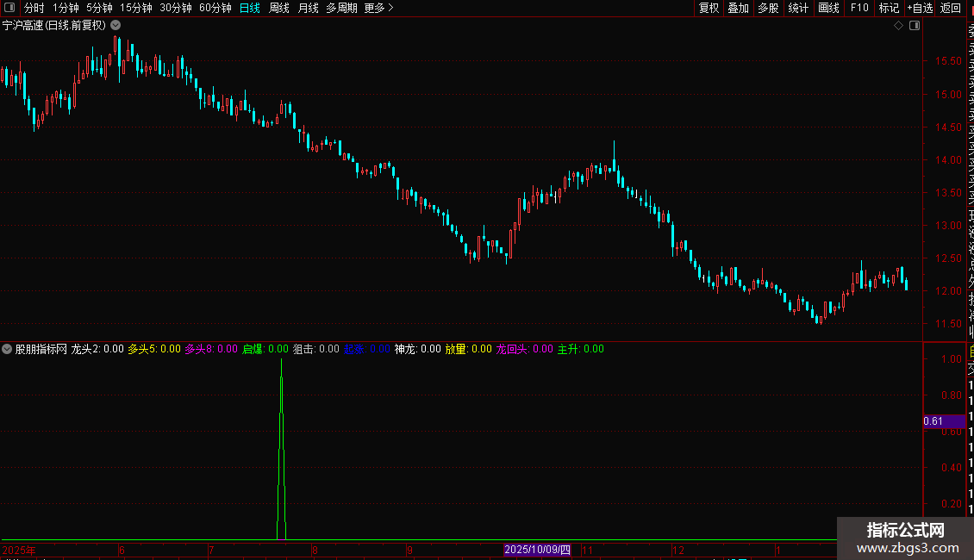The image size is (974, 560).
Task: Open F10 company info
Action: [x=859, y=8]
